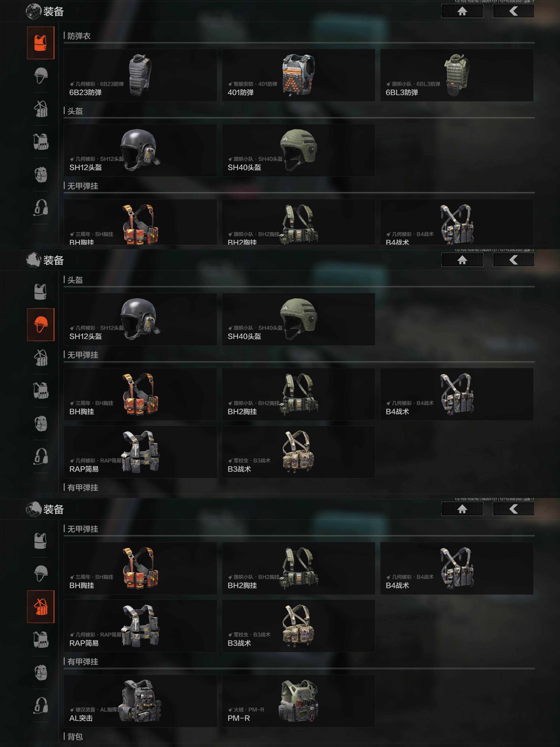Image resolution: width=560 pixels, height=747 pixels.
Task: Select RAP简易 rig directly above AL突击
Action: click(140, 626)
